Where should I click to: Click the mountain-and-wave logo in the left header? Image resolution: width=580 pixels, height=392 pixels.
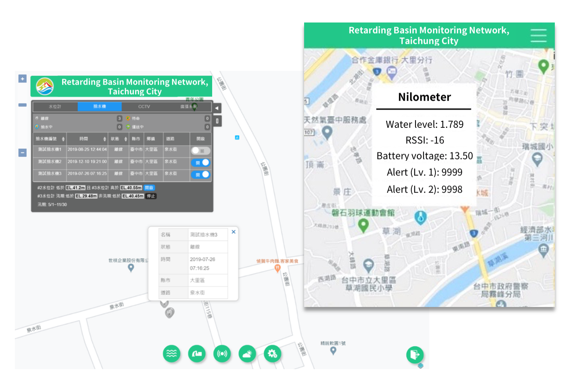45,87
